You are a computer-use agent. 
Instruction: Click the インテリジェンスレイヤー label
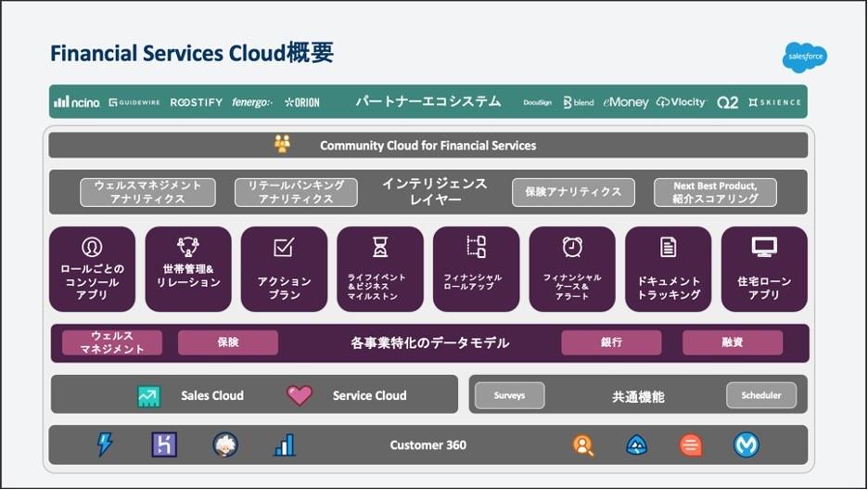point(435,191)
